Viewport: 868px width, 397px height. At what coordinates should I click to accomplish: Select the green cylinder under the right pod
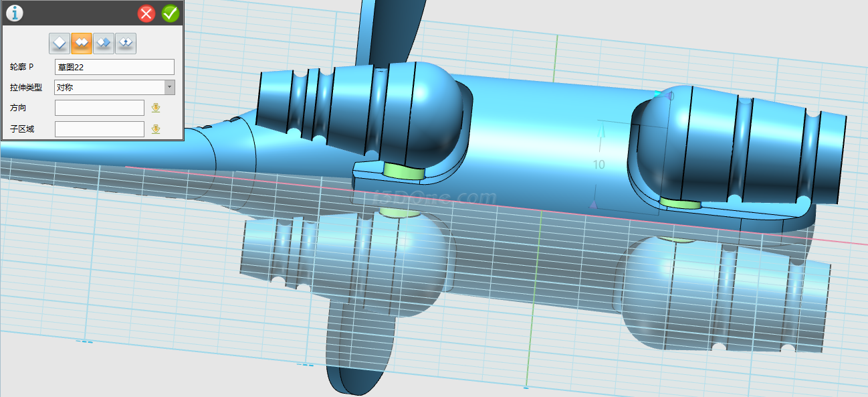click(680, 202)
